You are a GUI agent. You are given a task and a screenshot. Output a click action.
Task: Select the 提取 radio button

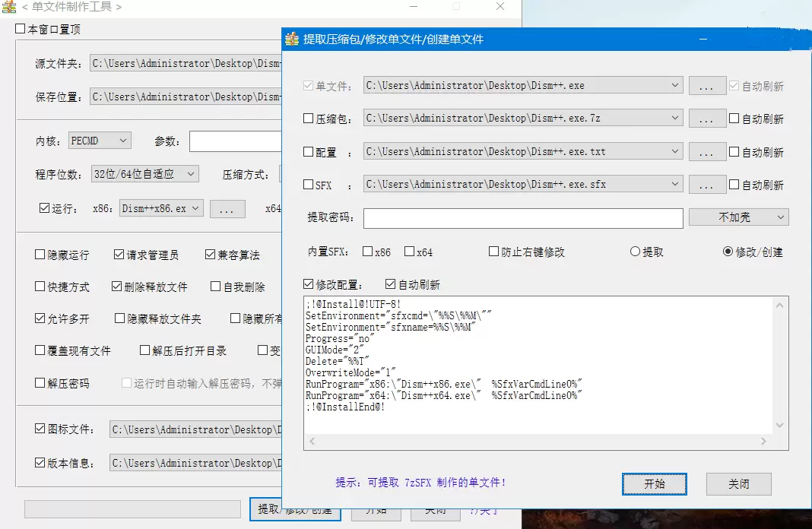635,252
